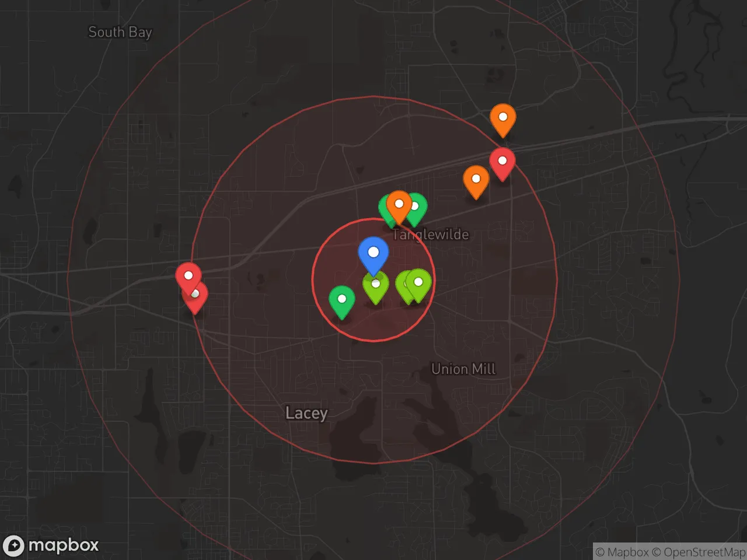Open the © Mapbox attribution link
Screen dimensions: 747x560
click(622, 552)
